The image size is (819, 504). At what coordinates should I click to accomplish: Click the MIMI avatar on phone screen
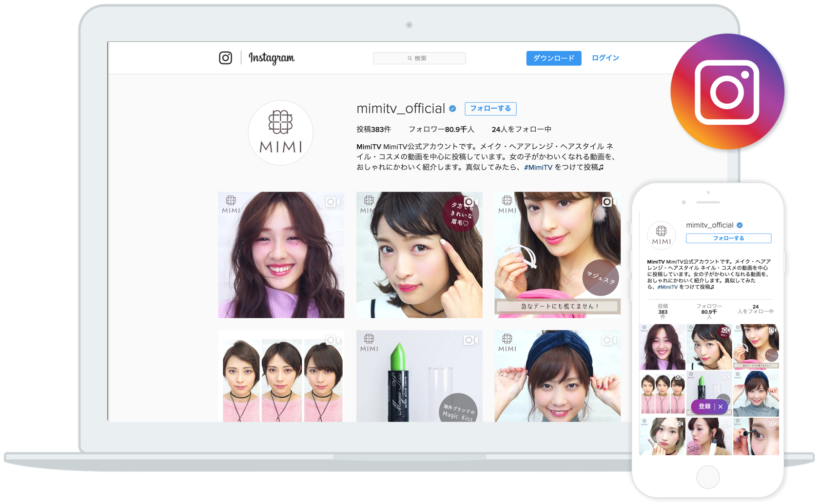(x=662, y=235)
